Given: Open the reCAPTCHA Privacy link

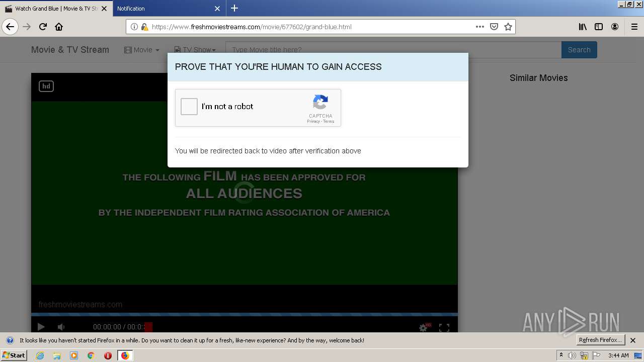Looking at the screenshot, I should (313, 121).
